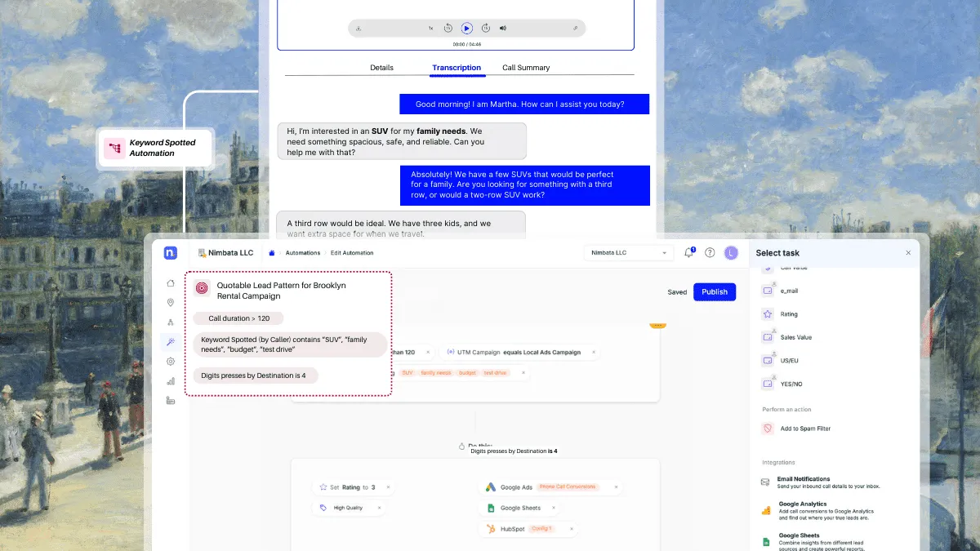
Task: Open the Automations magic wand sidebar icon
Action: pos(171,342)
